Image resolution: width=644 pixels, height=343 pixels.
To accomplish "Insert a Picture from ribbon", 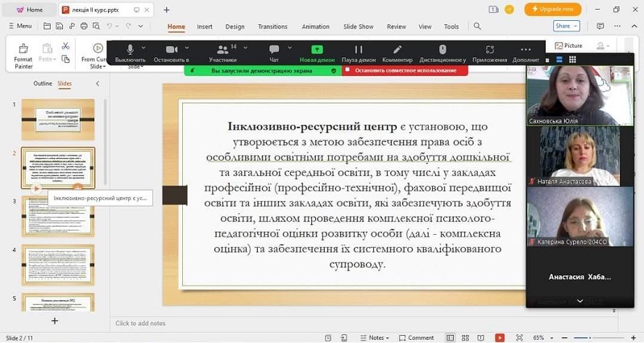I will coord(568,46).
